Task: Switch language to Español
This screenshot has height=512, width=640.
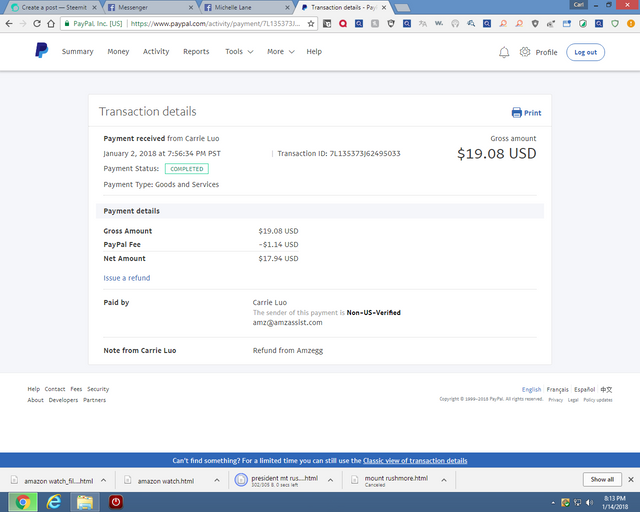Action: tap(584, 390)
